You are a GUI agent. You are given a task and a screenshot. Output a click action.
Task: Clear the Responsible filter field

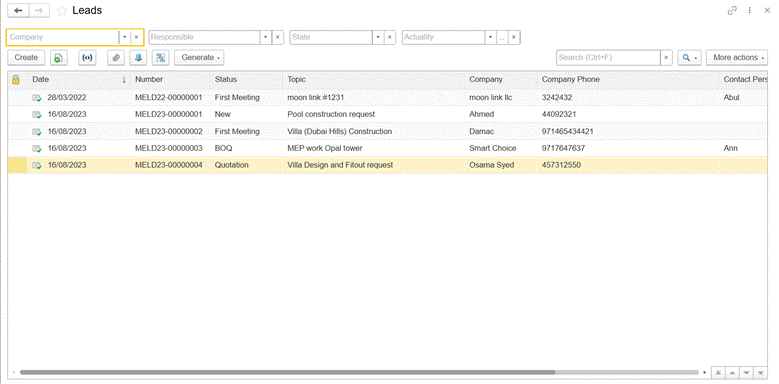[x=278, y=37]
